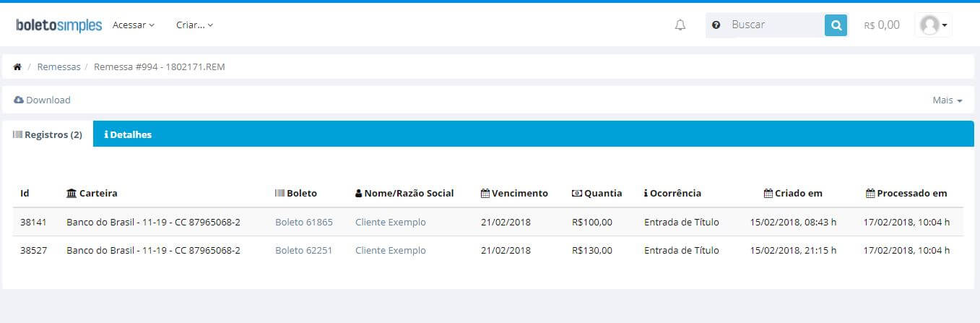
Task: Click the user avatar icon
Action: 929,25
